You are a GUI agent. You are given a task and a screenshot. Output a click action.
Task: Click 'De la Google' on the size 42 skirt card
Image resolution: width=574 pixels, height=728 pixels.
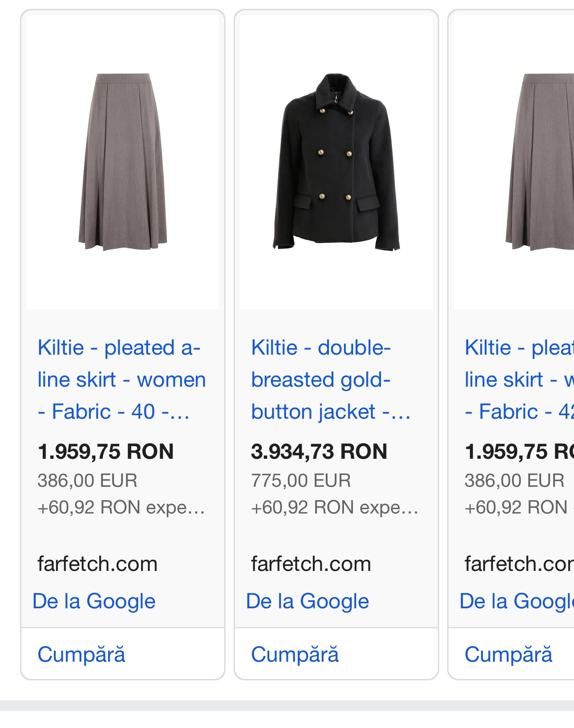[517, 601]
